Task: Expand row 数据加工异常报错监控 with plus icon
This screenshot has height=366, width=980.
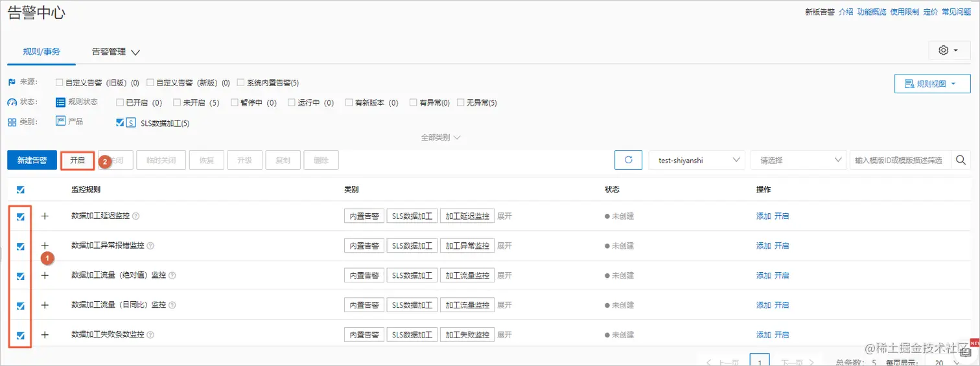Action: (45, 246)
